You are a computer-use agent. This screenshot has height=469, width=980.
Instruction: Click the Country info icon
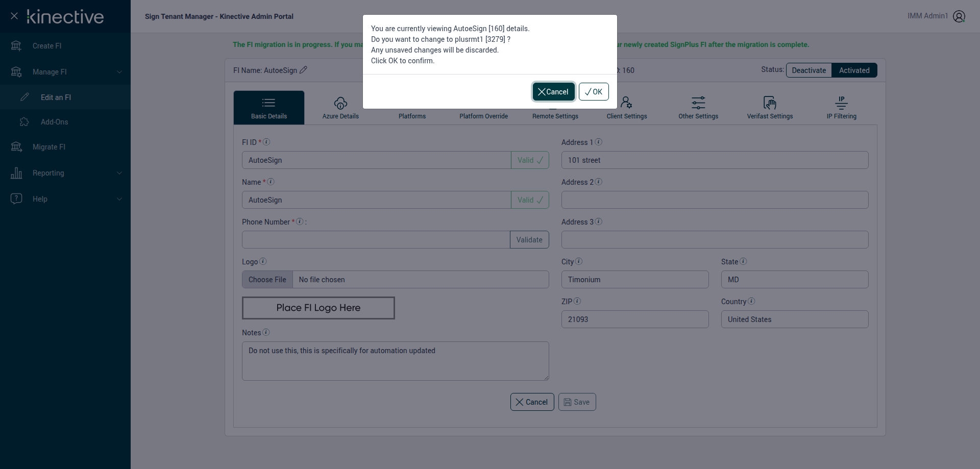[x=751, y=301]
